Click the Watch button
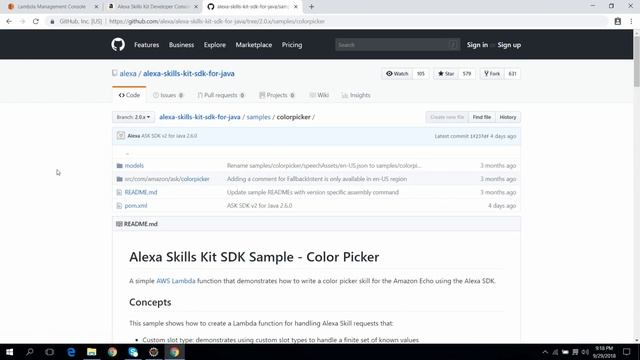The width and height of the screenshot is (640, 360). [x=397, y=73]
